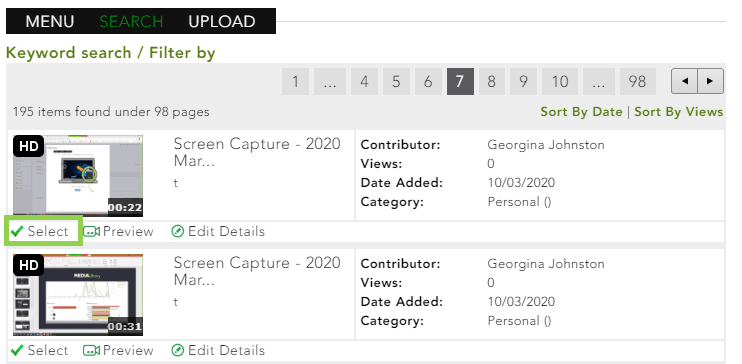Go to page 1 of results
This screenshot has width=742, height=364.
coord(295,81)
